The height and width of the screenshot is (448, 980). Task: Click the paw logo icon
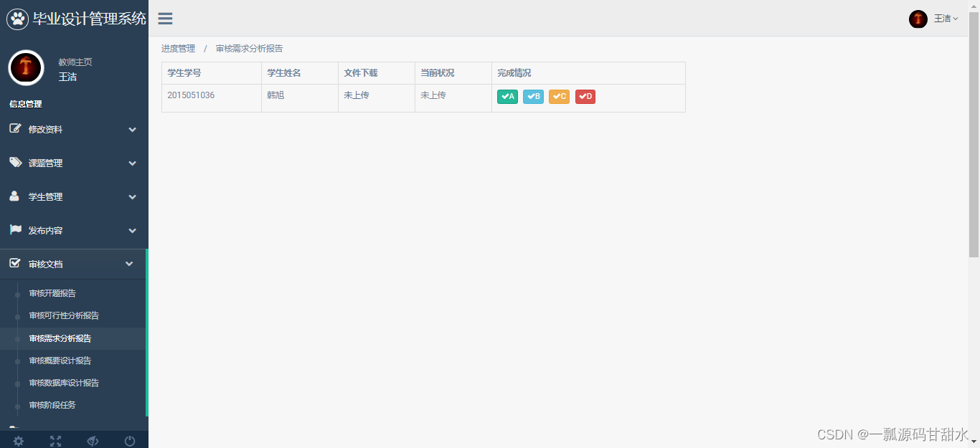pyautogui.click(x=17, y=19)
